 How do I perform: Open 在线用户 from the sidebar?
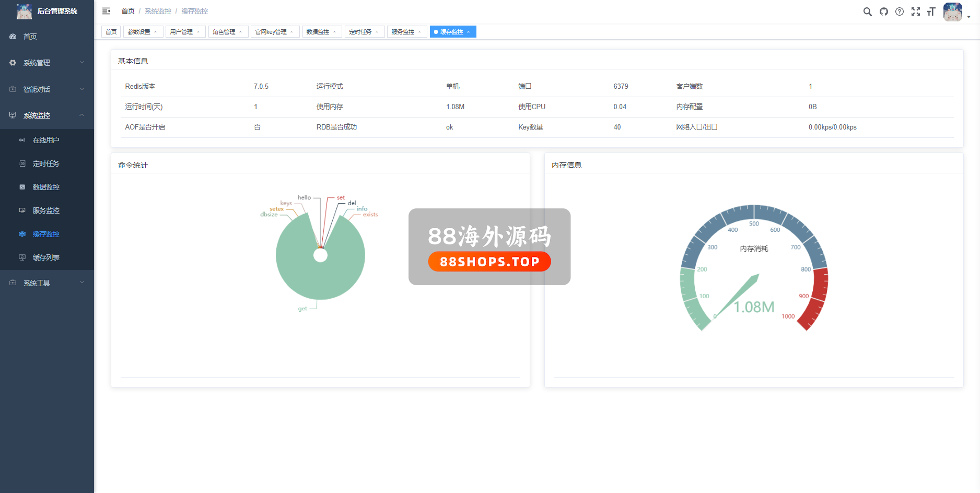[46, 140]
